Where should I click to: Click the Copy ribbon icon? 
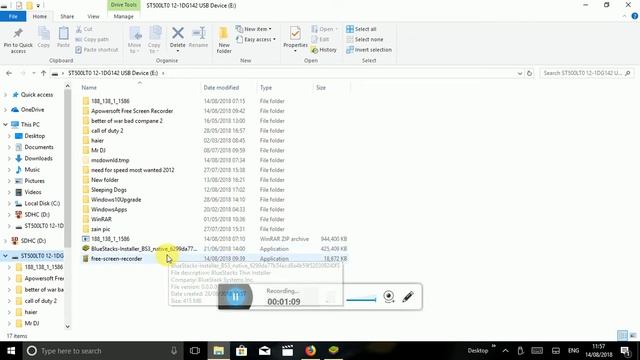(44, 38)
